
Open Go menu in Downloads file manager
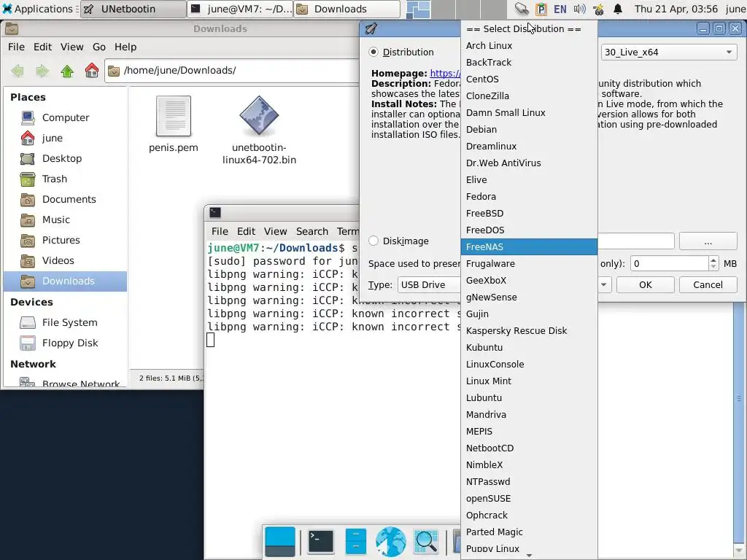[99, 47]
